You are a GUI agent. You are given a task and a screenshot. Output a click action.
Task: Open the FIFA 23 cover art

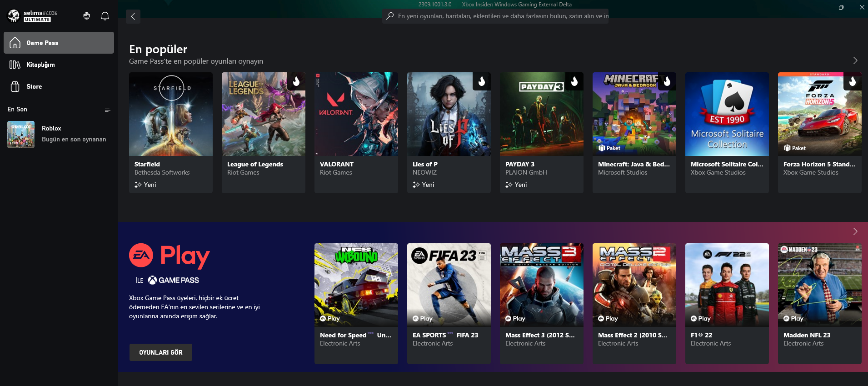point(449,285)
